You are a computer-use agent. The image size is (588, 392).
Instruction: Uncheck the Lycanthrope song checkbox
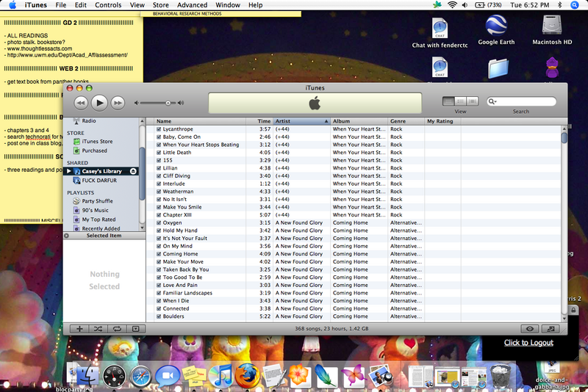(x=159, y=129)
